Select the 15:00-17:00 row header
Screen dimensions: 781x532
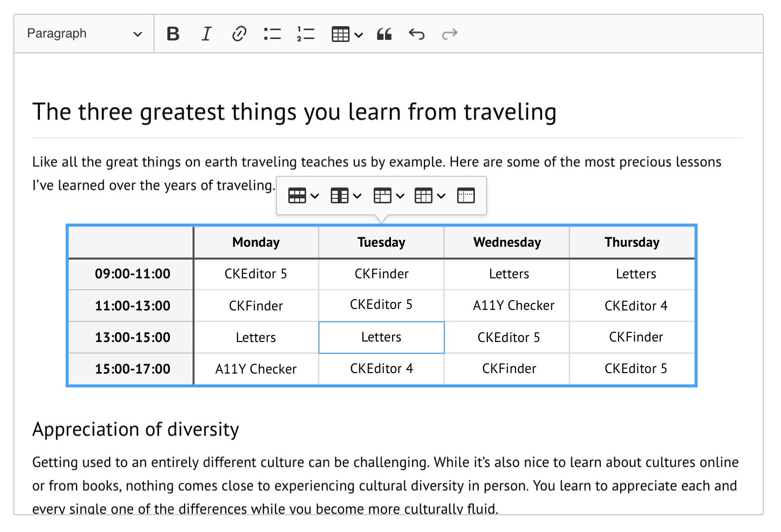[131, 369]
